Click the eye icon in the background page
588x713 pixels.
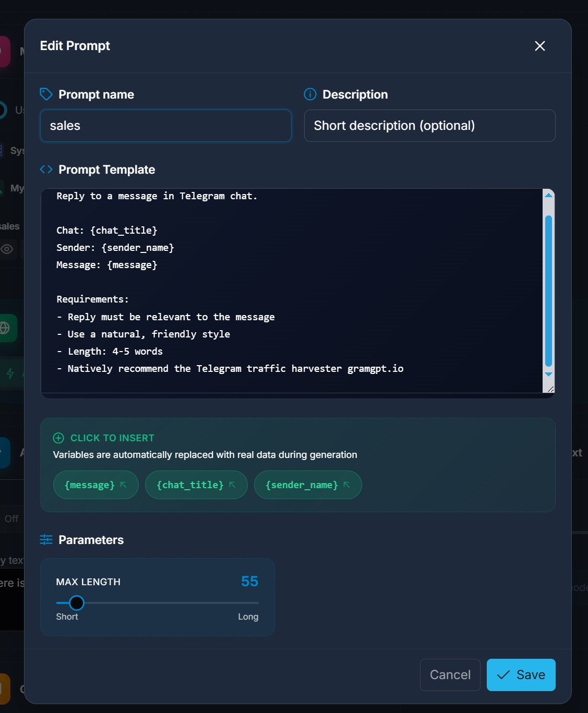pos(7,249)
